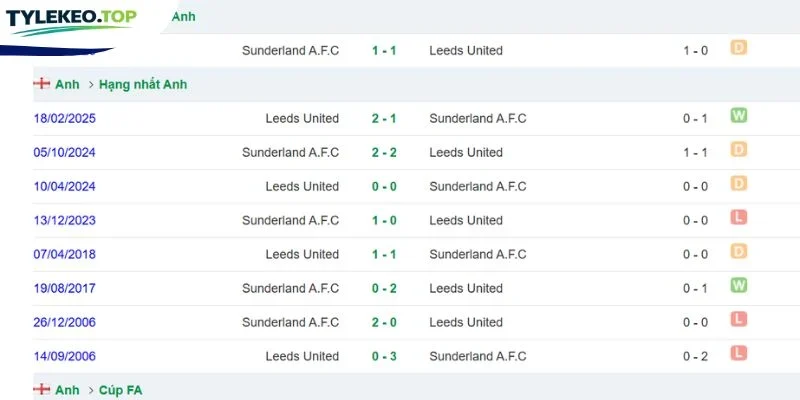The image size is (800, 400).
Task: Open the Hạng nhất Anh league link
Action: [x=143, y=85]
